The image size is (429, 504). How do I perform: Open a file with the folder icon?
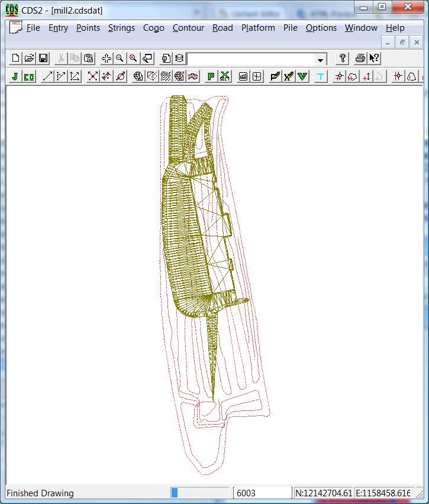(29, 58)
